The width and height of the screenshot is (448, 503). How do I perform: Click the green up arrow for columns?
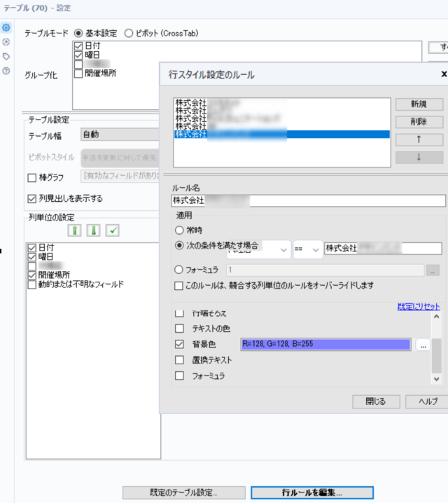coord(74,230)
